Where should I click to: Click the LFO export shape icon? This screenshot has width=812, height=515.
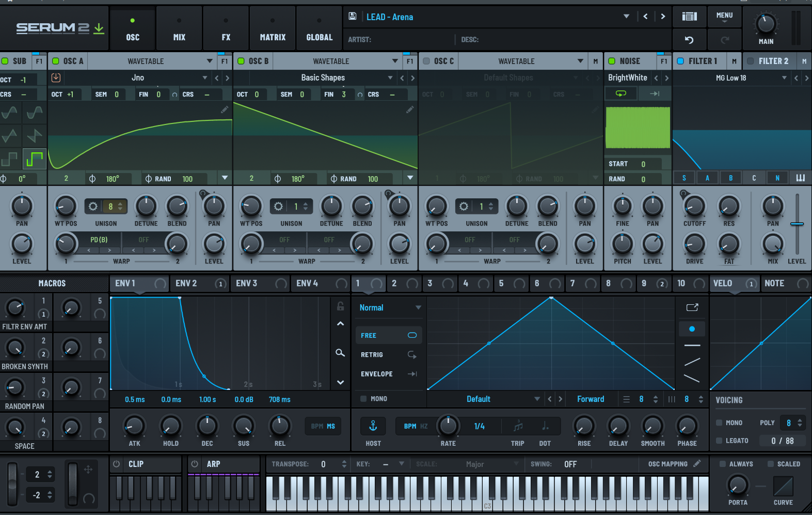(692, 307)
